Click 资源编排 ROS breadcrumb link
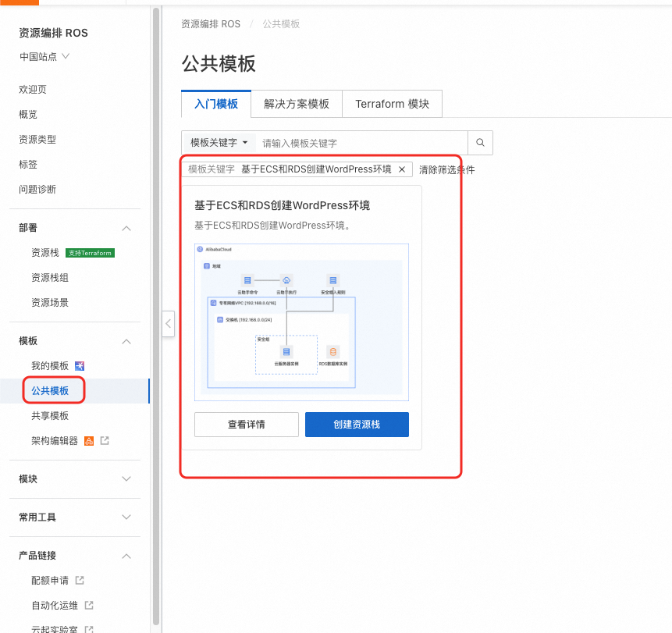 [x=211, y=24]
